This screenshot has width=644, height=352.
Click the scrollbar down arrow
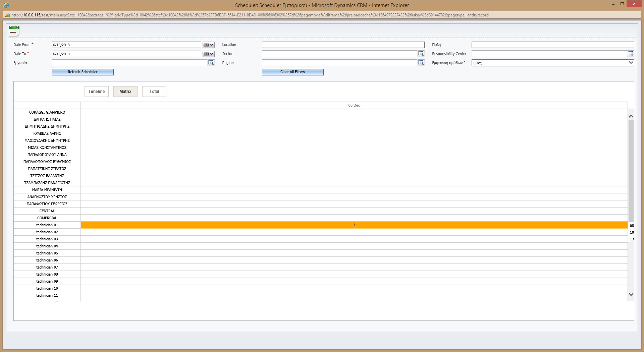631,294
